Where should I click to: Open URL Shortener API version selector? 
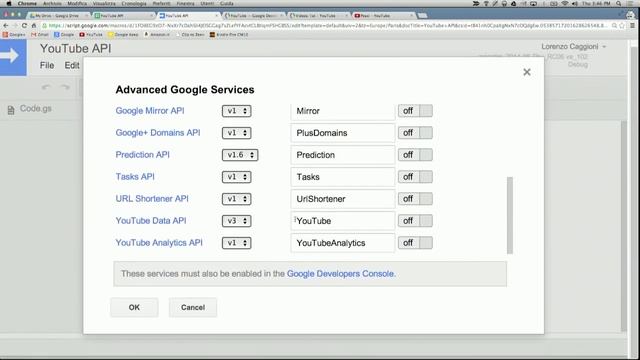[x=236, y=199]
